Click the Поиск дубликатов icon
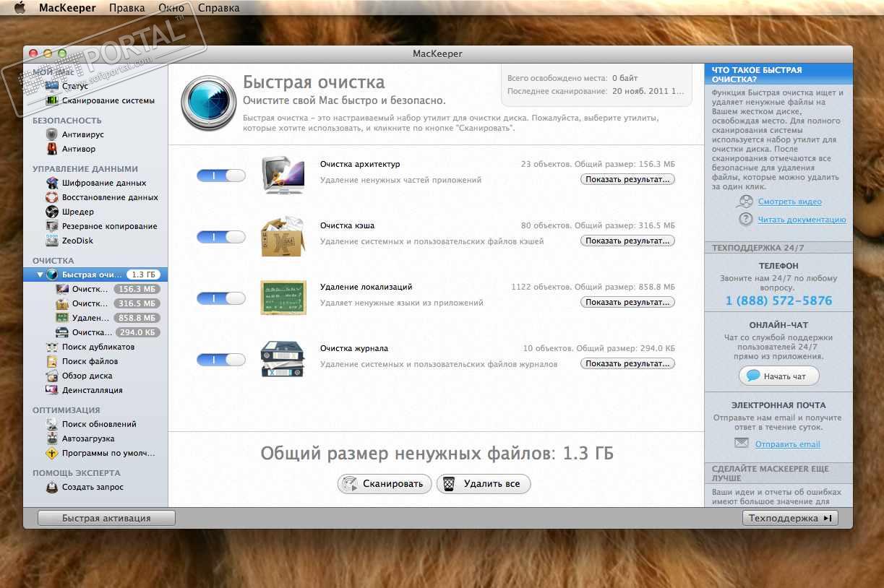The height and width of the screenshot is (588, 884). pos(51,347)
